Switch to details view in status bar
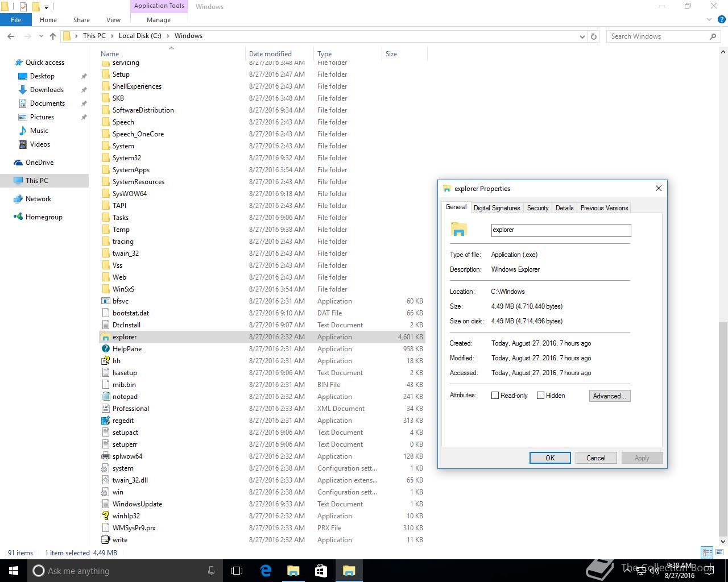Screen dimensions: 728x582 click(x=707, y=552)
